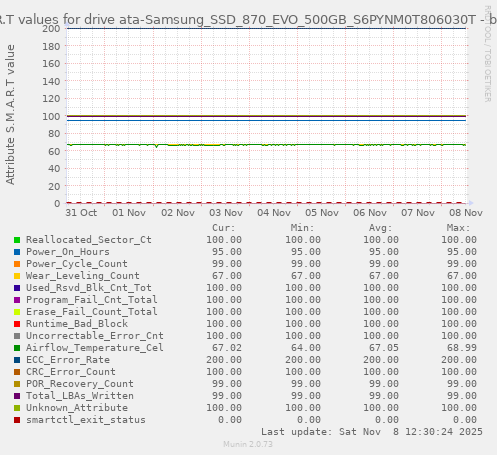Click the 200 y-axis tick label

point(51,29)
